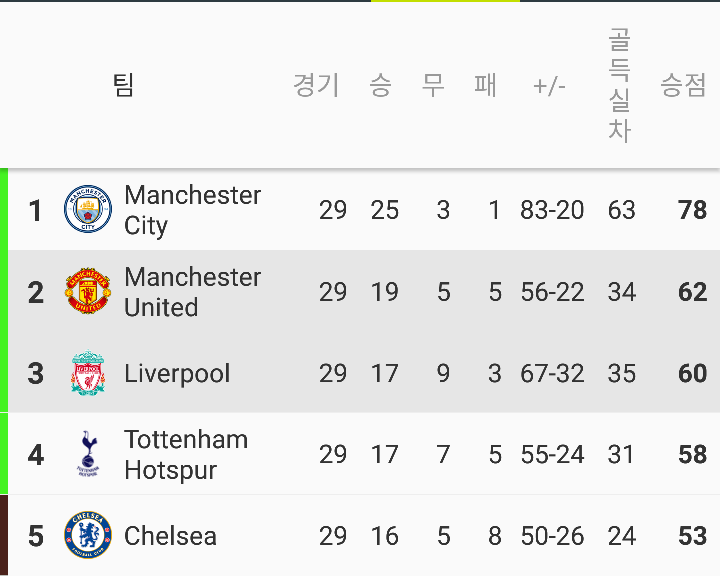The height and width of the screenshot is (576, 720).
Task: Click the highlighted tab indicator at top
Action: (x=445, y=1)
